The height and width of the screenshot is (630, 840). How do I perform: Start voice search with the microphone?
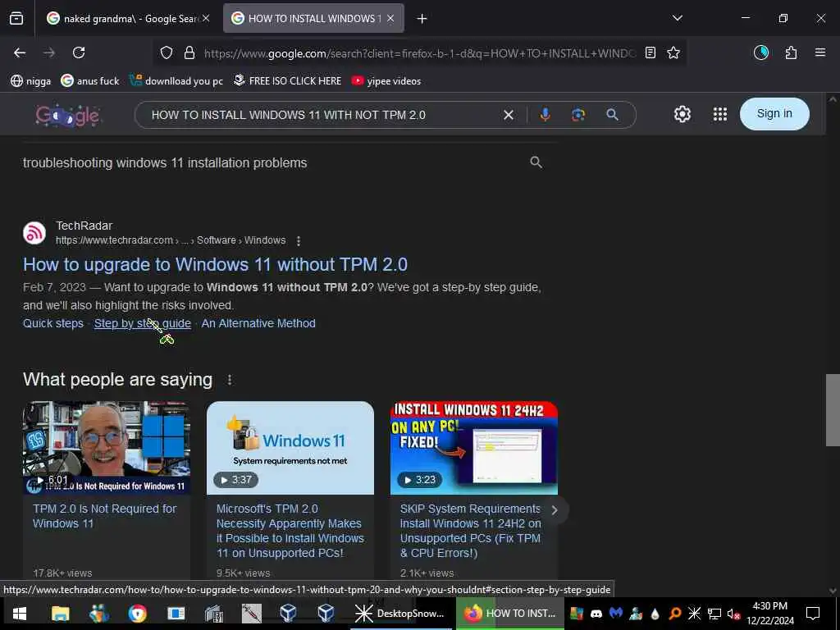coord(545,115)
